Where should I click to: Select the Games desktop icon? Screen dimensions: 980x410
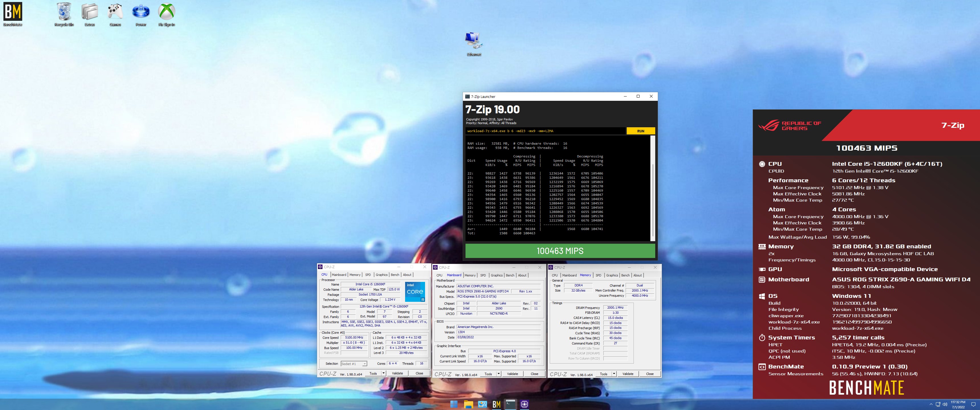(115, 14)
